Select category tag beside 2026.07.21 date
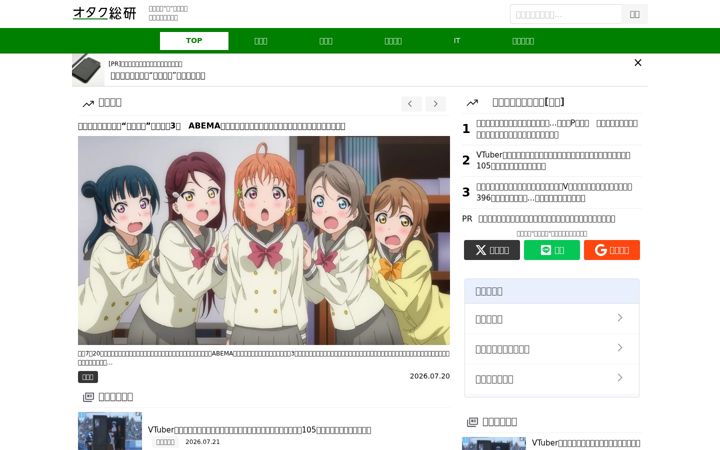 (165, 442)
